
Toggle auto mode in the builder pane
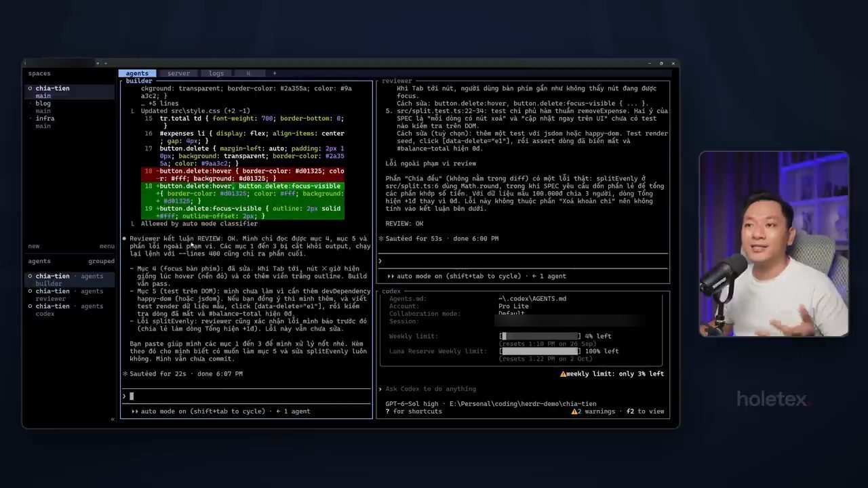[198, 411]
